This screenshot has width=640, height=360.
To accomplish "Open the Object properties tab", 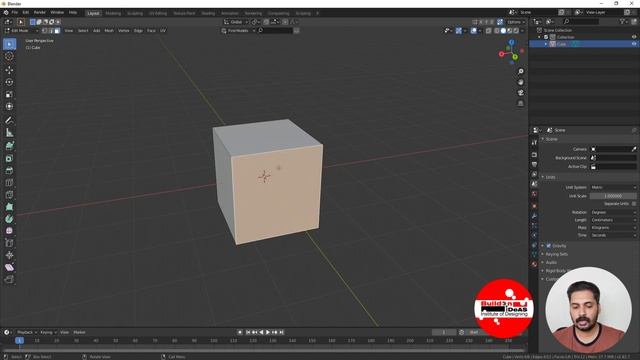I will [x=534, y=206].
